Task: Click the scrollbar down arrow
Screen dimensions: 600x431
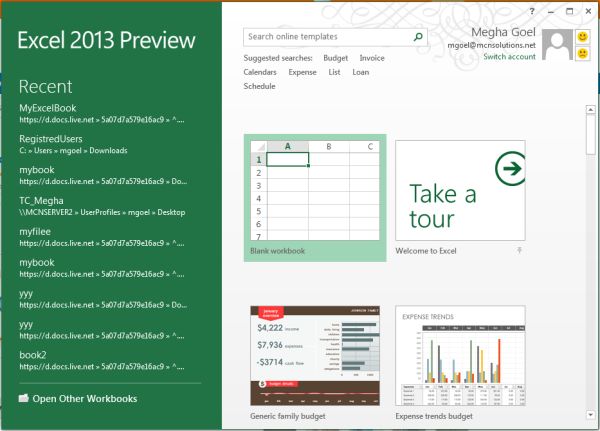Action: click(x=590, y=415)
